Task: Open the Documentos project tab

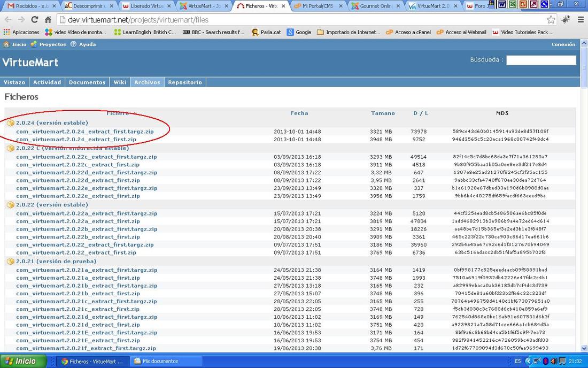Action: click(87, 82)
